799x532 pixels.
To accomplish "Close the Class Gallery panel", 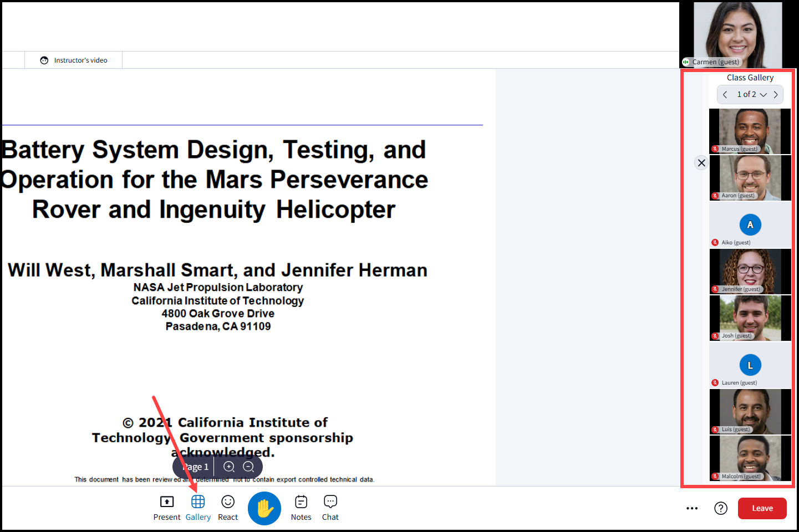I will click(701, 162).
